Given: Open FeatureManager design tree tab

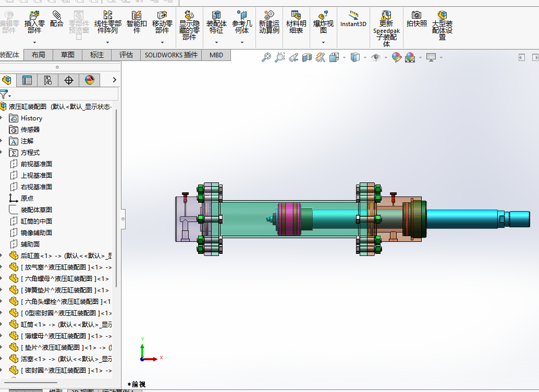Looking at the screenshot, I should coord(7,80).
